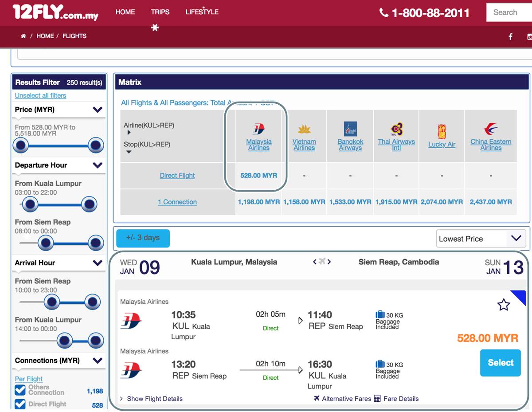Collapse the Connections (MYR) filter section
The image size is (532, 412).
98,361
